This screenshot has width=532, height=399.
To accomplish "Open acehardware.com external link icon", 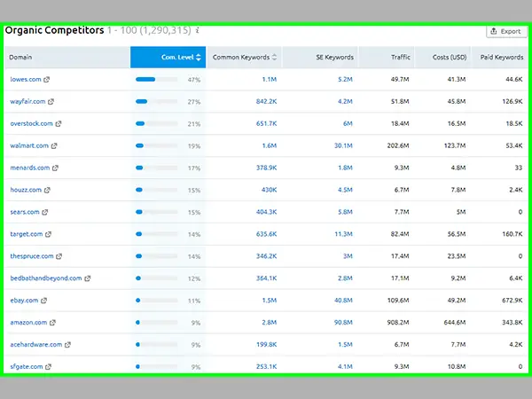I will 67,344.
